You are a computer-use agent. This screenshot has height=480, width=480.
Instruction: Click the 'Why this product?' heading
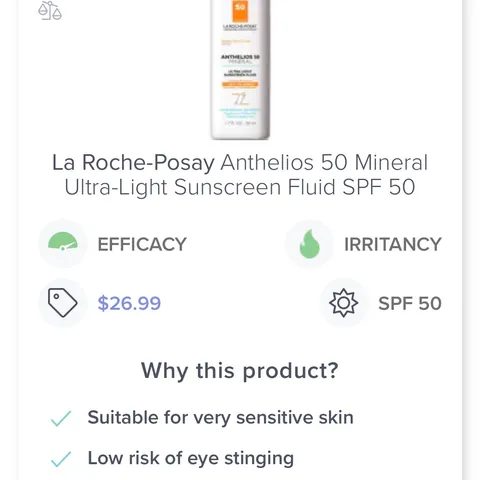(x=240, y=371)
